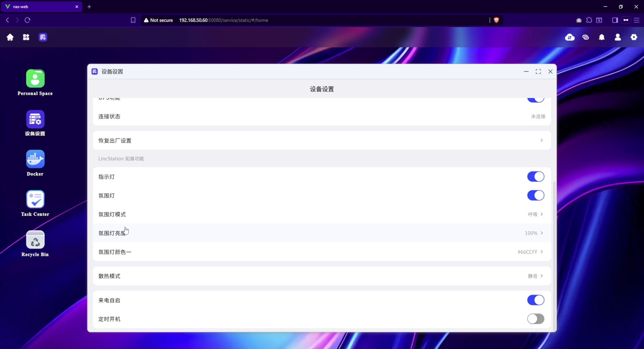Screen dimensions: 644x349
Task: Reload the current page in the browser
Action: tap(28, 20)
